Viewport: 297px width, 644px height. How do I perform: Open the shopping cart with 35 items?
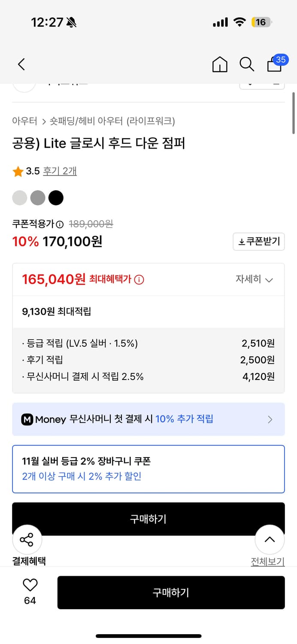click(x=274, y=65)
